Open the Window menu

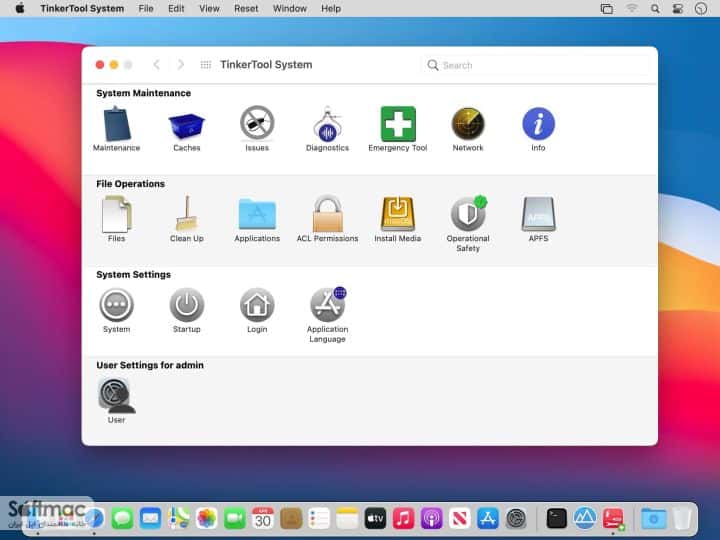[x=290, y=8]
